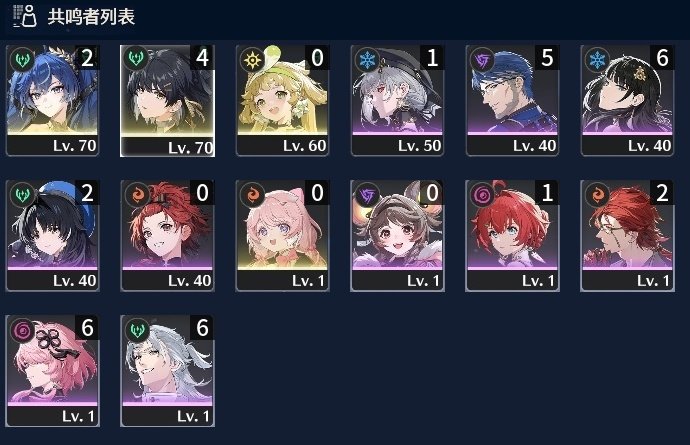Select the highlighted black-haired Lv. 70 character

(x=167, y=101)
